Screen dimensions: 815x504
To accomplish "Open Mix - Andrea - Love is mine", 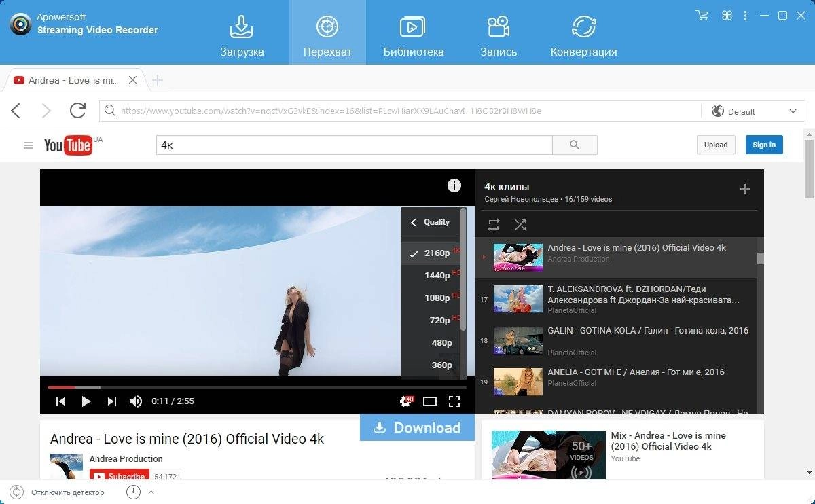I will click(668, 441).
